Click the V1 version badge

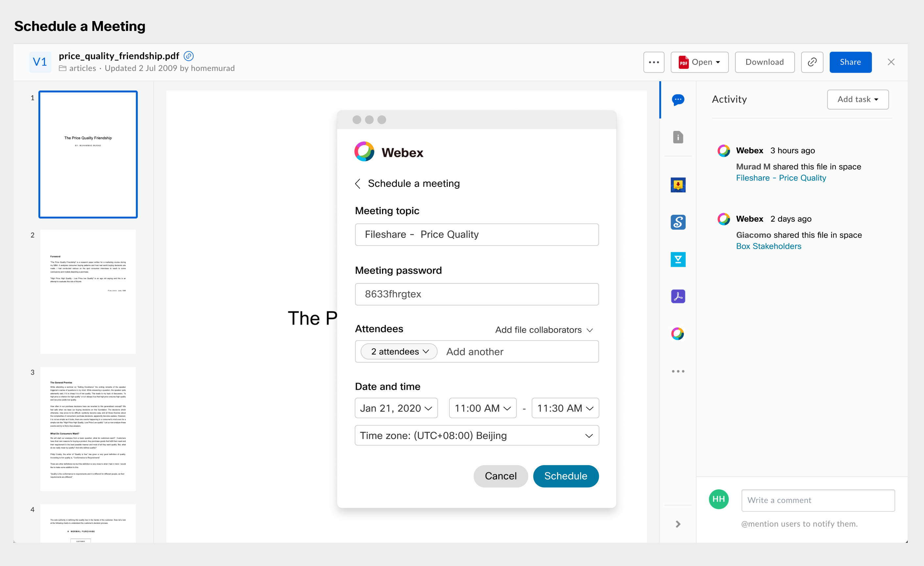[x=40, y=62]
